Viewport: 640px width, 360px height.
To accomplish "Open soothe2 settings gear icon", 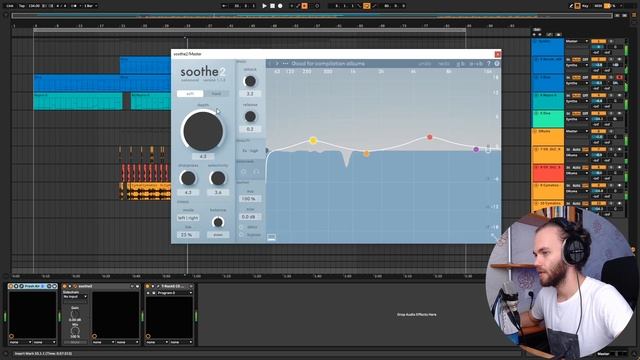I will click(x=497, y=64).
